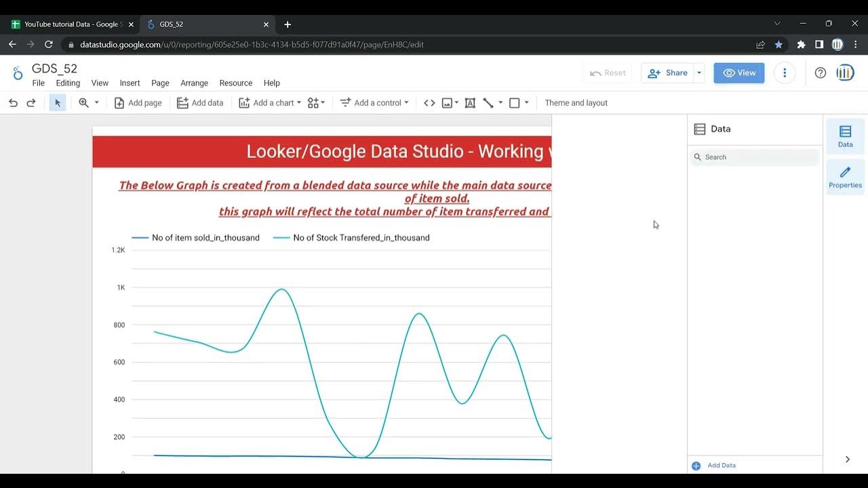This screenshot has width=868, height=488.
Task: Expand the image insert dropdown arrow
Action: coord(456,103)
